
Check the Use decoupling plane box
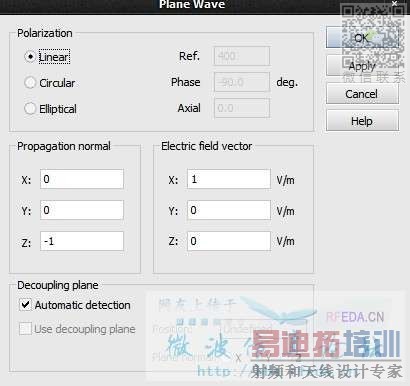(x=25, y=329)
